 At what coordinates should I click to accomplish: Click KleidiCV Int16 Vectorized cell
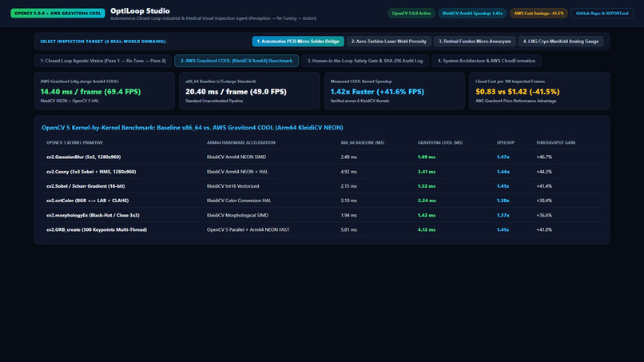[233, 186]
